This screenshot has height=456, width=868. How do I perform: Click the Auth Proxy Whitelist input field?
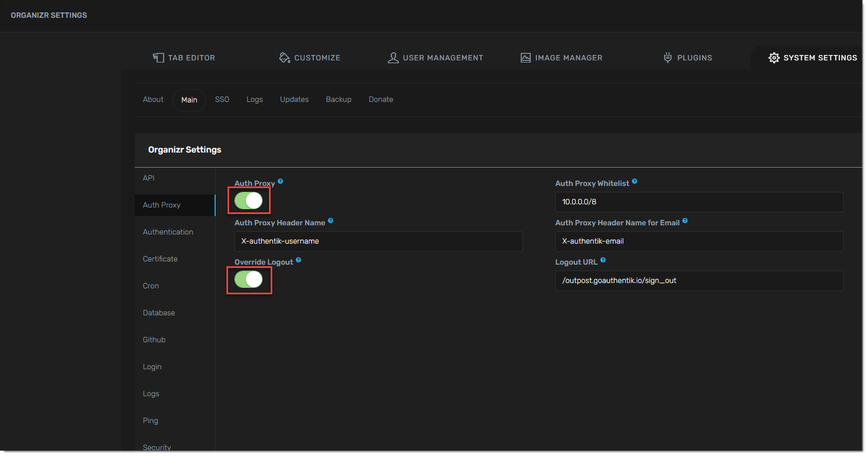[x=699, y=202]
